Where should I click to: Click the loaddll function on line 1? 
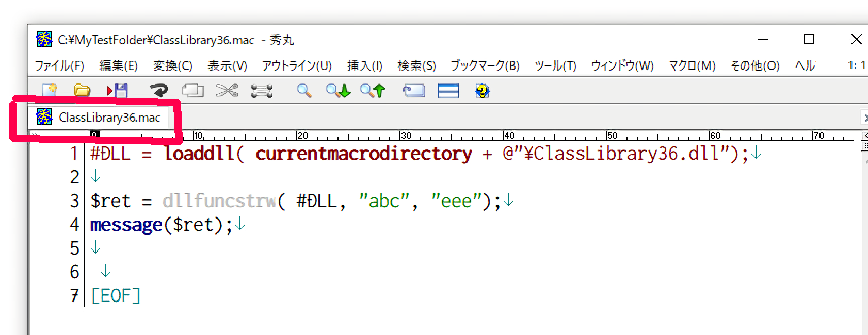[199, 154]
